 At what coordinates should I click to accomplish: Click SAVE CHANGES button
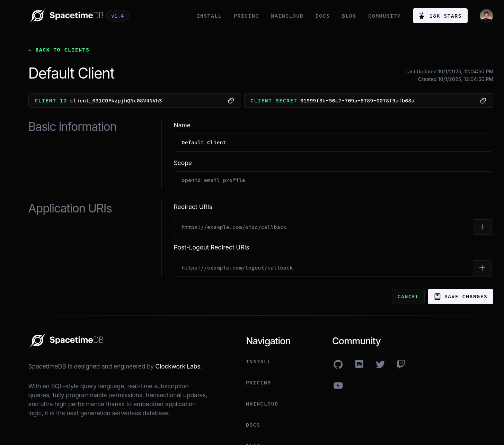(x=460, y=296)
